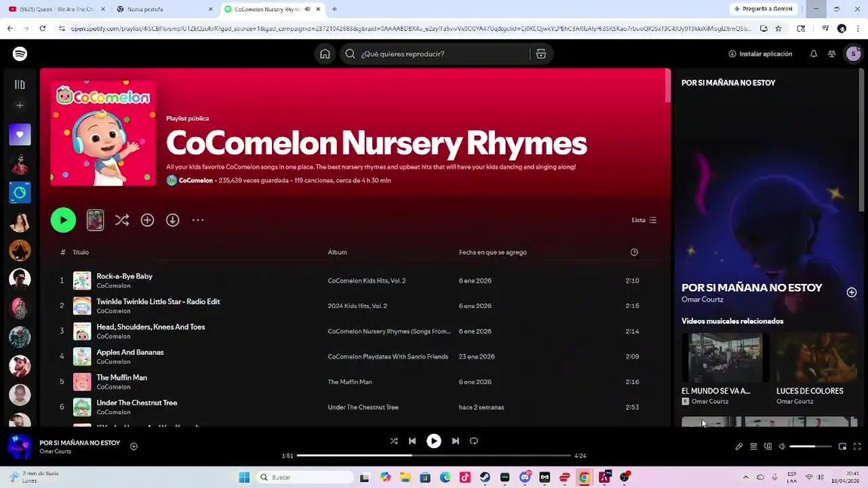Click Instalar aplicación
The image size is (868, 488).
pos(760,54)
